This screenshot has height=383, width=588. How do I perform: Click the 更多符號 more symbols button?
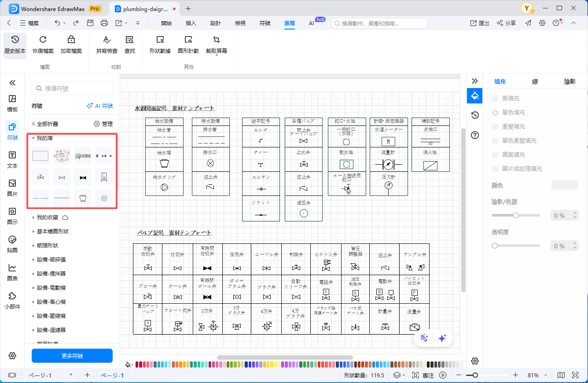point(72,356)
